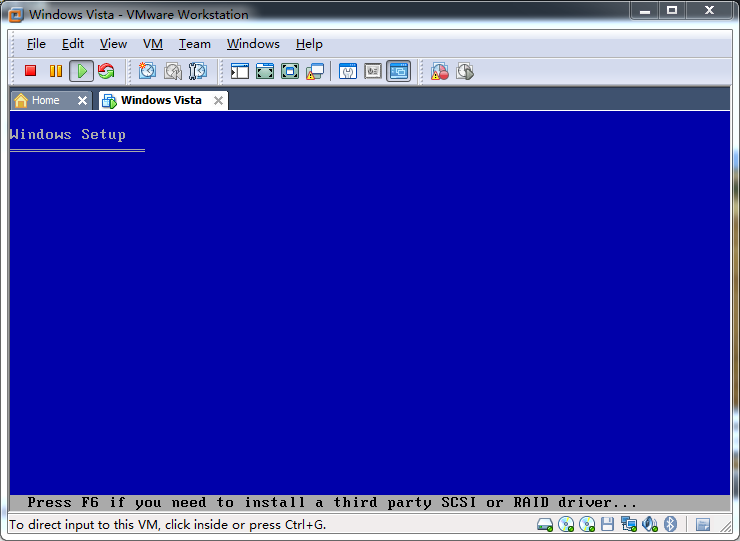Click the message log icon in status bar
The width and height of the screenshot is (740, 541).
tap(703, 524)
